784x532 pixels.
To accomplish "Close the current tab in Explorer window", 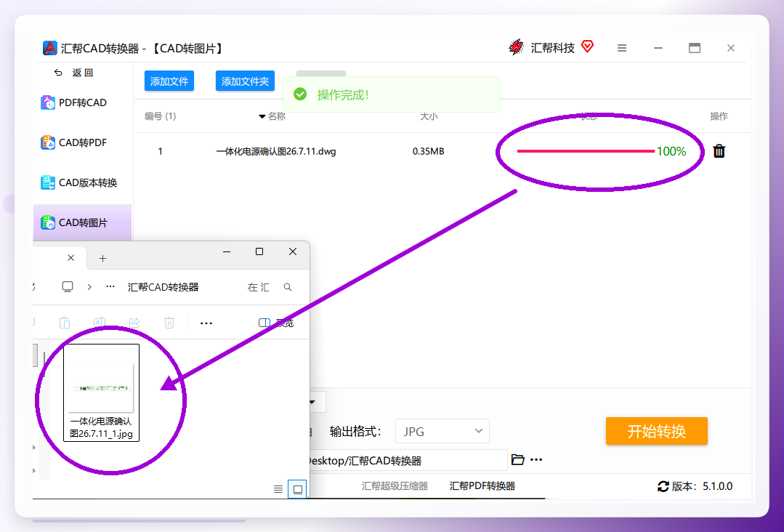I will point(71,257).
